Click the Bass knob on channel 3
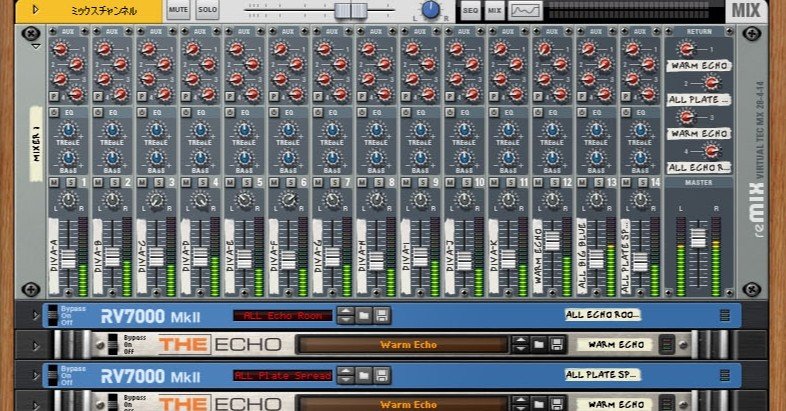This screenshot has height=411, width=786. (156, 158)
